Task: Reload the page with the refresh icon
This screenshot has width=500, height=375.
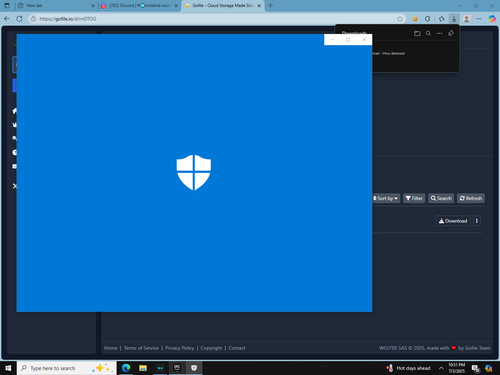Action: tap(19, 19)
